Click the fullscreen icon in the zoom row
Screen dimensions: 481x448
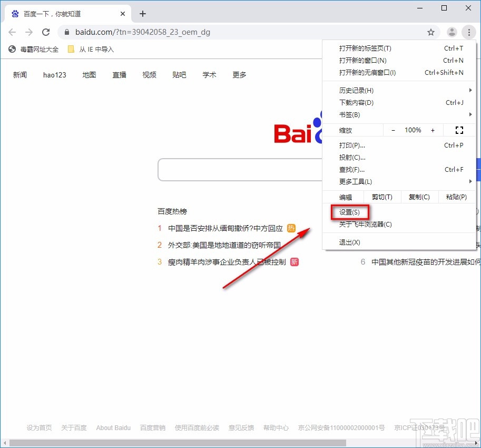[459, 130]
